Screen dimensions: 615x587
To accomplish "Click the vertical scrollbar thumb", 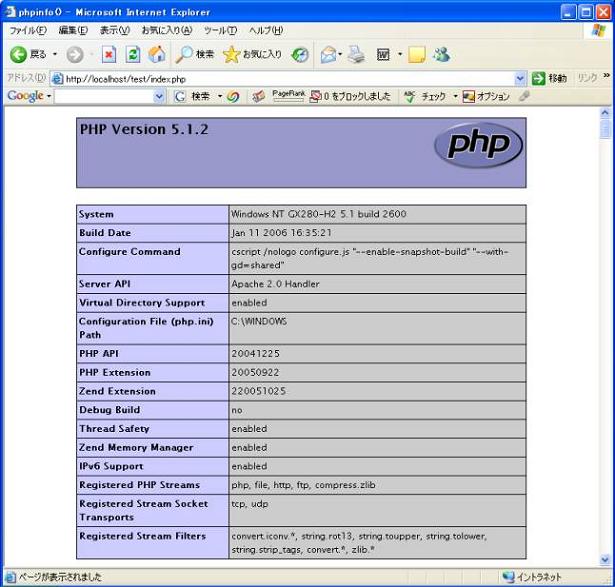I will click(604, 129).
